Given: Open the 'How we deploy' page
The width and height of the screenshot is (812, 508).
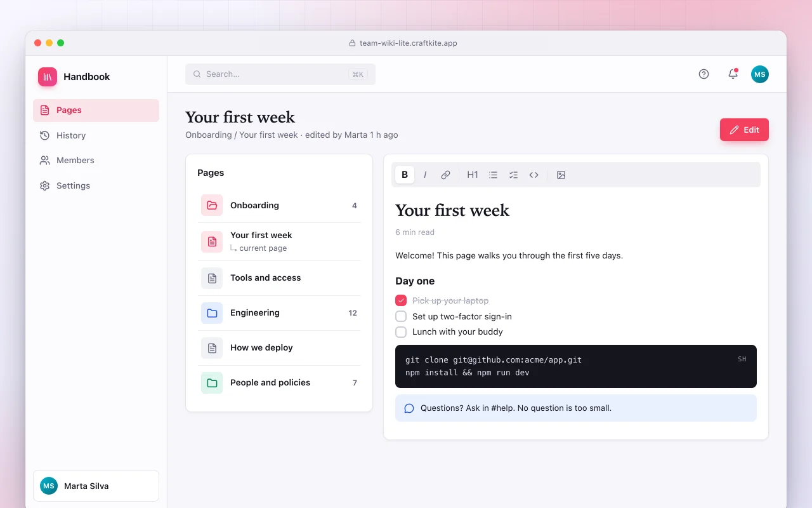Looking at the screenshot, I should click(x=279, y=348).
